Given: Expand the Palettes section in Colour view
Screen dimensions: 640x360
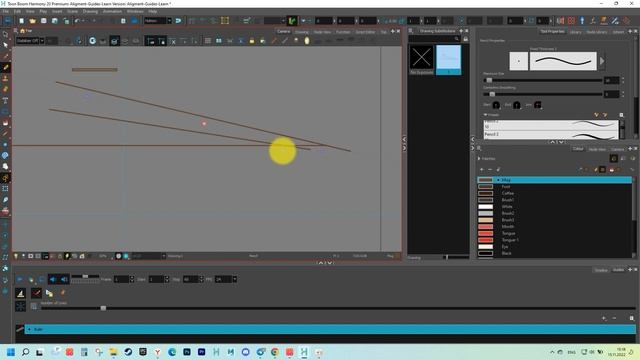Looking at the screenshot, I should tap(479, 158).
